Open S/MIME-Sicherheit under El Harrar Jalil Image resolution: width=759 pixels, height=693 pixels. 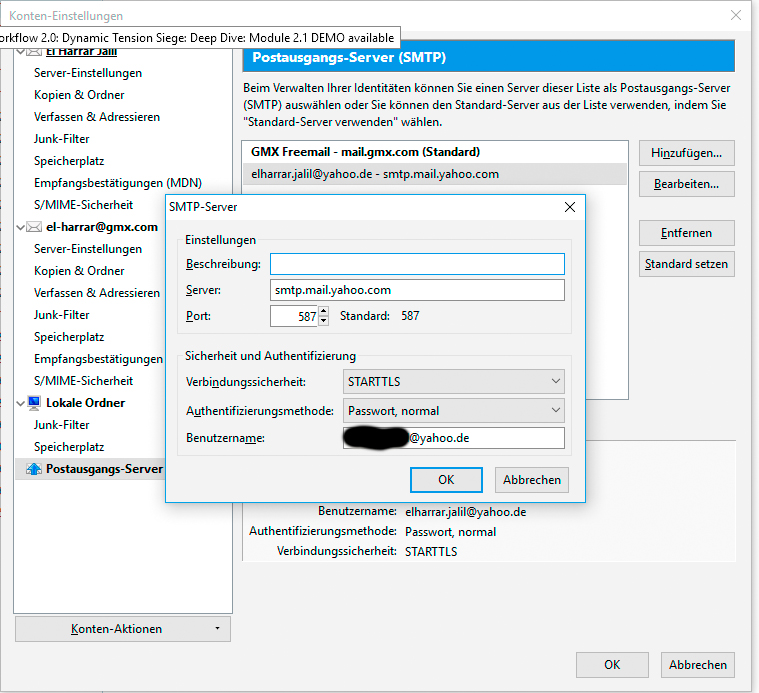tap(83, 205)
